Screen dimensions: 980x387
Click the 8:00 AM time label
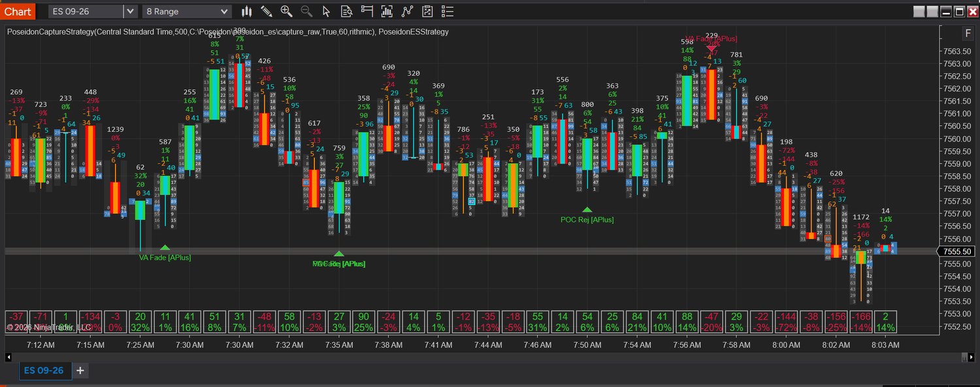click(x=785, y=345)
